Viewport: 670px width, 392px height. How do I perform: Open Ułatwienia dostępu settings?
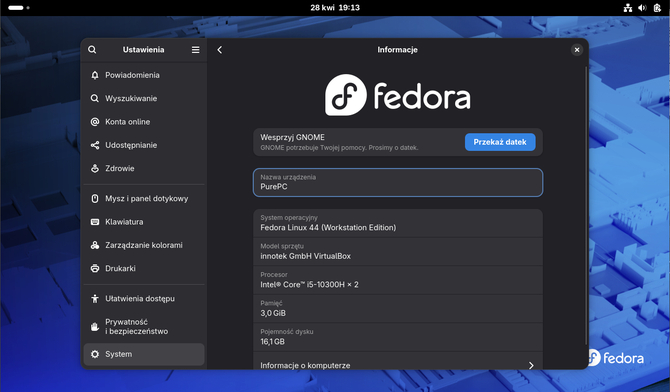(x=144, y=298)
